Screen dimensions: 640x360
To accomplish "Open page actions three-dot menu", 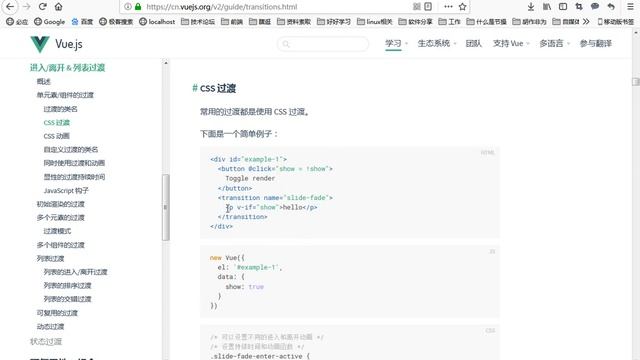I will click(x=448, y=7).
